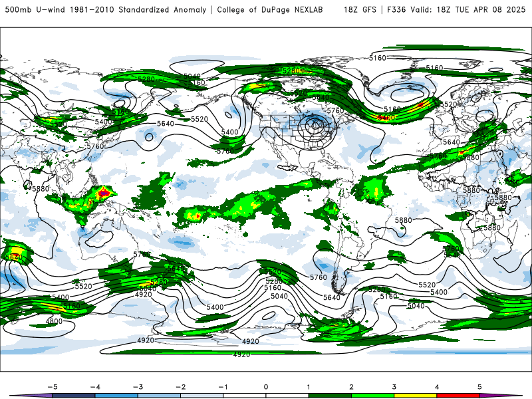Click the '-5' colorbar tick label
The width and height of the screenshot is (532, 399).
53,387
